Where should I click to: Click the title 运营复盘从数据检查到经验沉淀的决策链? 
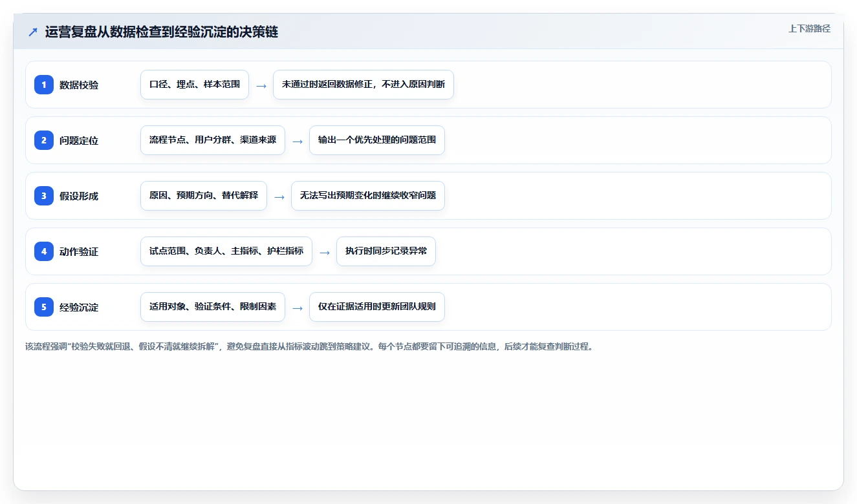tap(162, 32)
